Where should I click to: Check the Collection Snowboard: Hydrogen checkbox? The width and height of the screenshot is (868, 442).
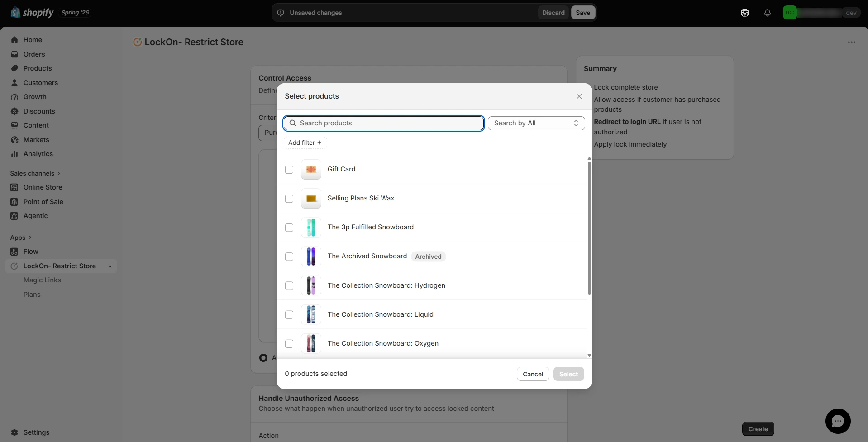pos(289,285)
